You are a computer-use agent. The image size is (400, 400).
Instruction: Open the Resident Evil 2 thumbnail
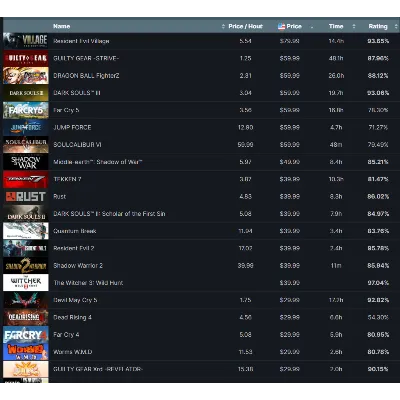(26, 248)
